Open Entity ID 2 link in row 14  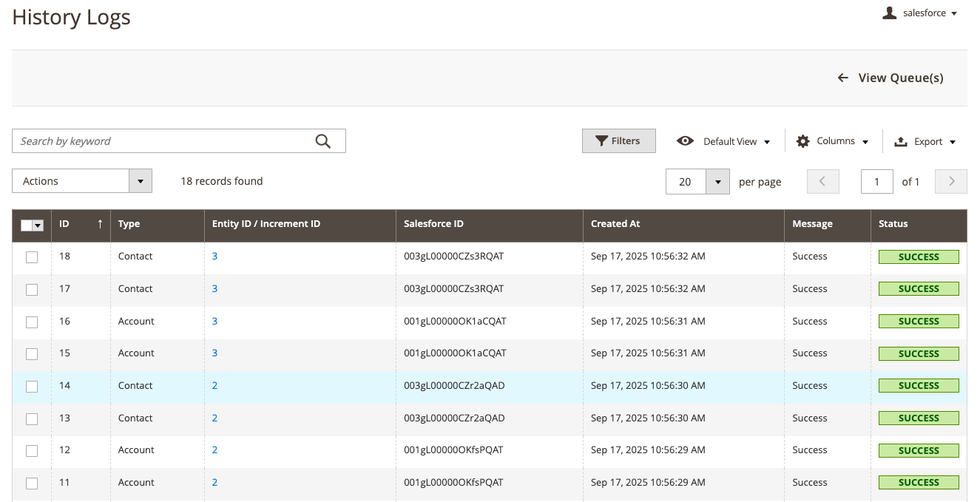tap(214, 385)
